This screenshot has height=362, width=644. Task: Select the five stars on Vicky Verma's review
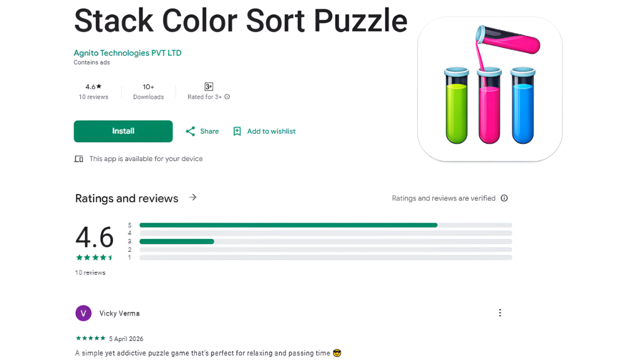(91, 338)
